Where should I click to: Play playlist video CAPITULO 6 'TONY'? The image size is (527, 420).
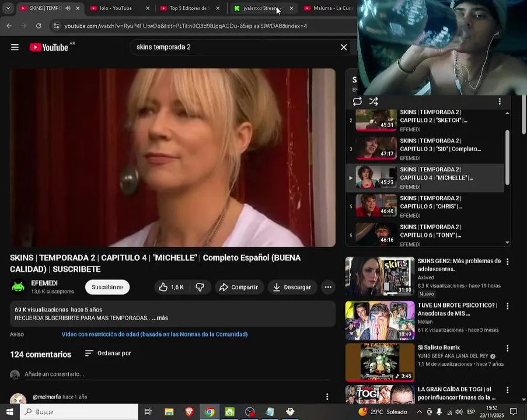[425, 235]
